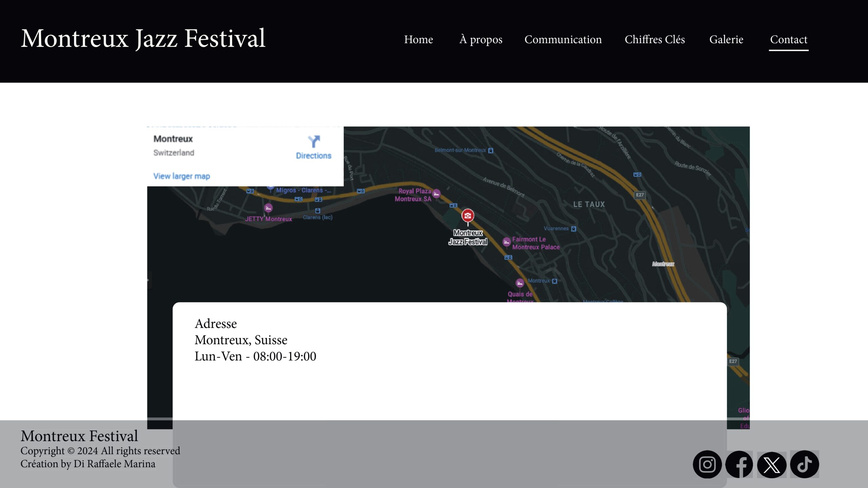
Task: Select the Contact navigation item
Action: [788, 40]
